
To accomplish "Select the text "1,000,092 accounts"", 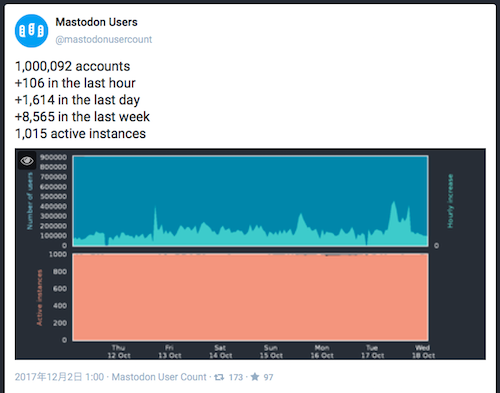I will click(72, 66).
